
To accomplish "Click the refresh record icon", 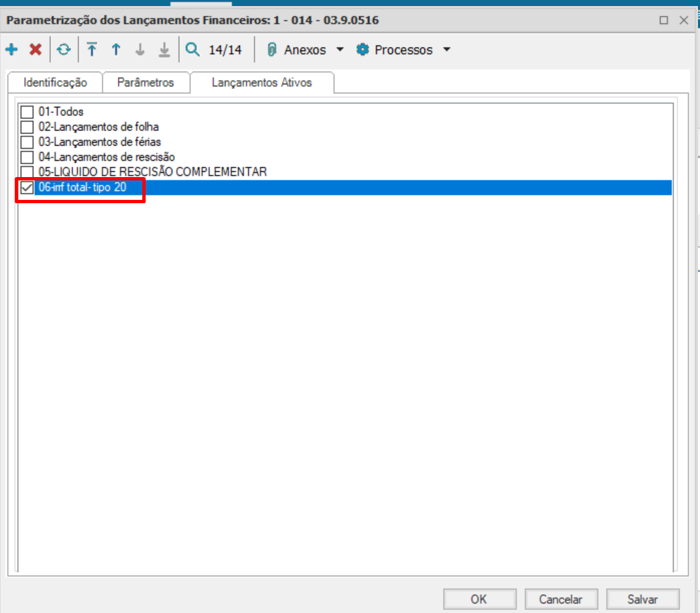I will click(64, 50).
